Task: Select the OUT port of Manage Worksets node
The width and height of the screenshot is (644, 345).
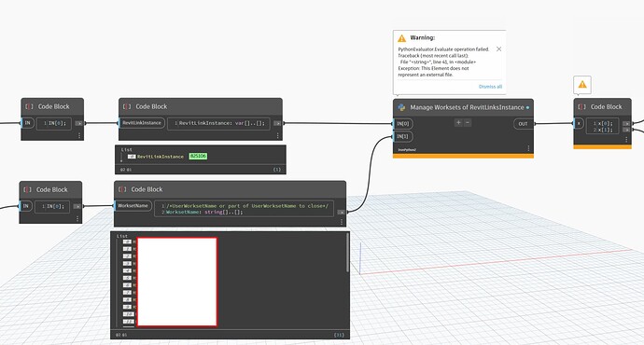Action: click(523, 123)
